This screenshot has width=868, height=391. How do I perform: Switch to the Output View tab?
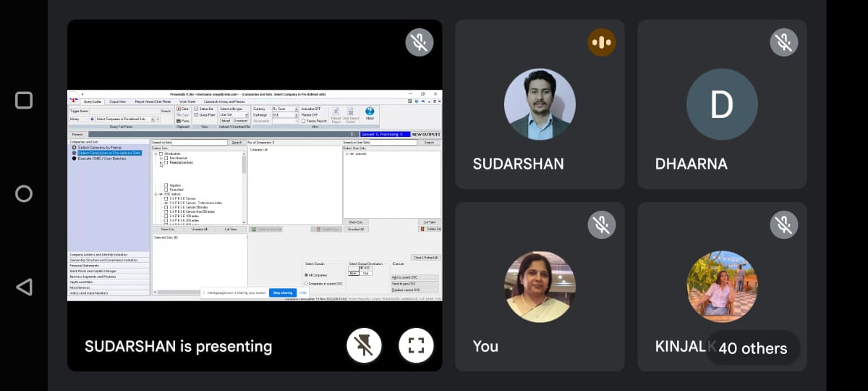click(118, 101)
